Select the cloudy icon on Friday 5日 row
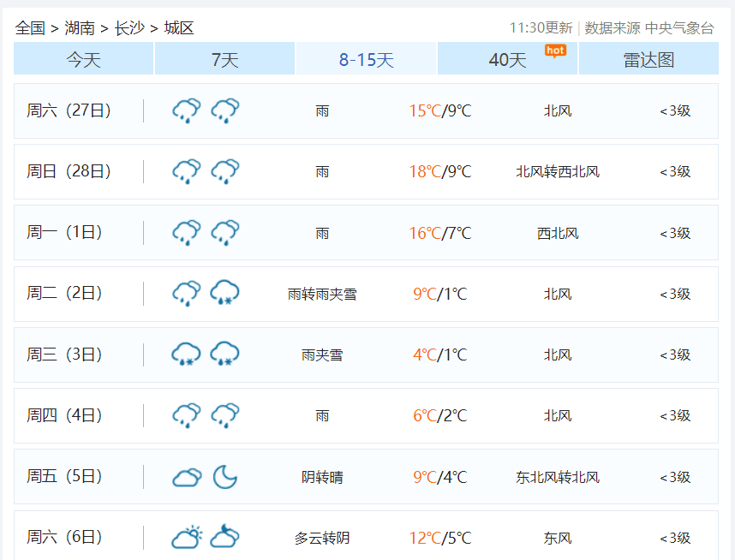Viewport: 735px width, 560px height. tap(186, 475)
